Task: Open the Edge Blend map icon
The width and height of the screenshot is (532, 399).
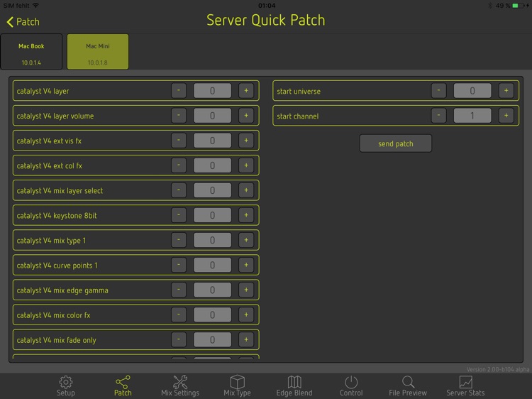Action: [x=294, y=382]
